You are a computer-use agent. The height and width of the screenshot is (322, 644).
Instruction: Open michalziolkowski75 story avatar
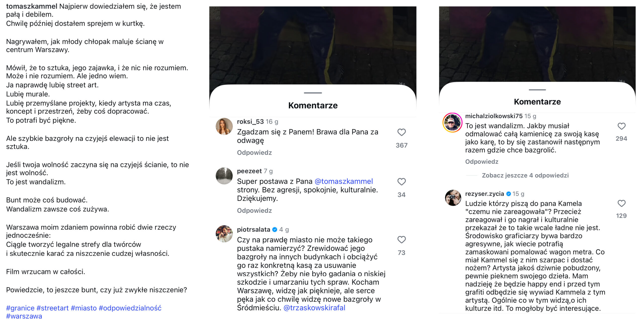452,123
